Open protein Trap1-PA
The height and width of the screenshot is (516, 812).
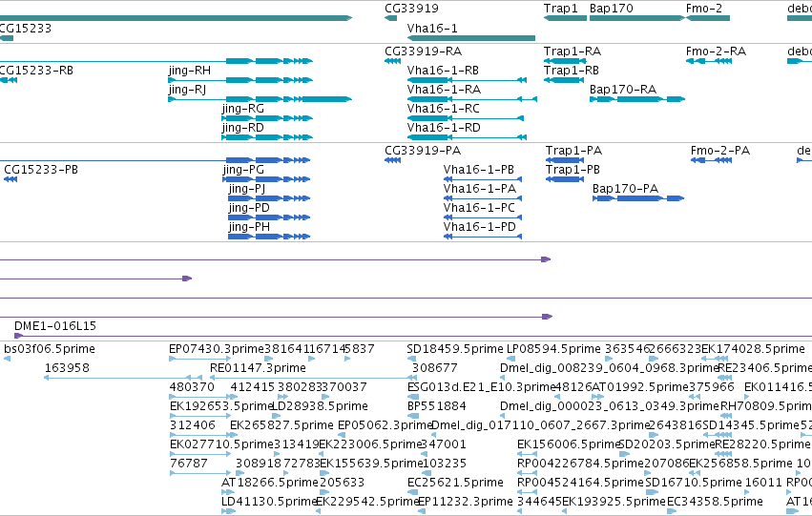565,160
